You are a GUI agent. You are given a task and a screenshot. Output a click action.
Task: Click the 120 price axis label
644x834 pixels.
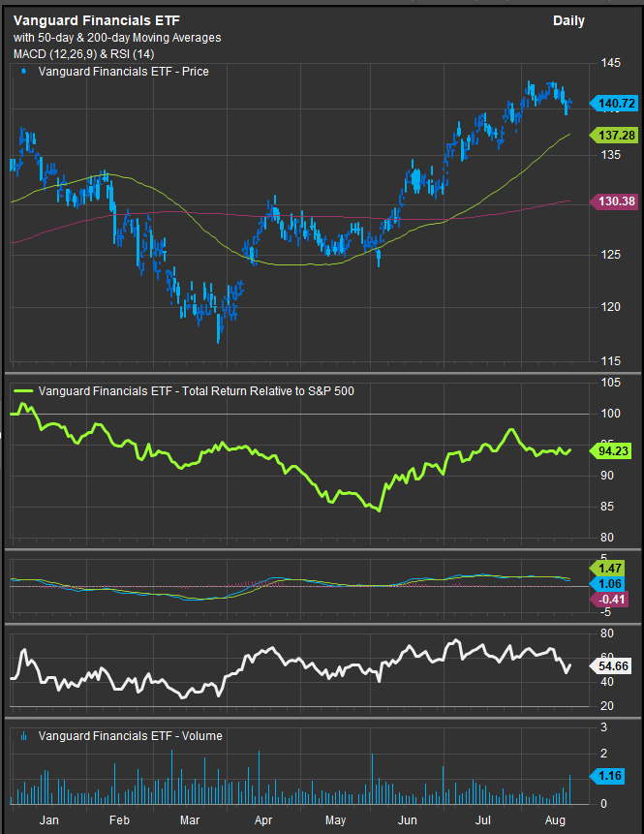[x=610, y=307]
